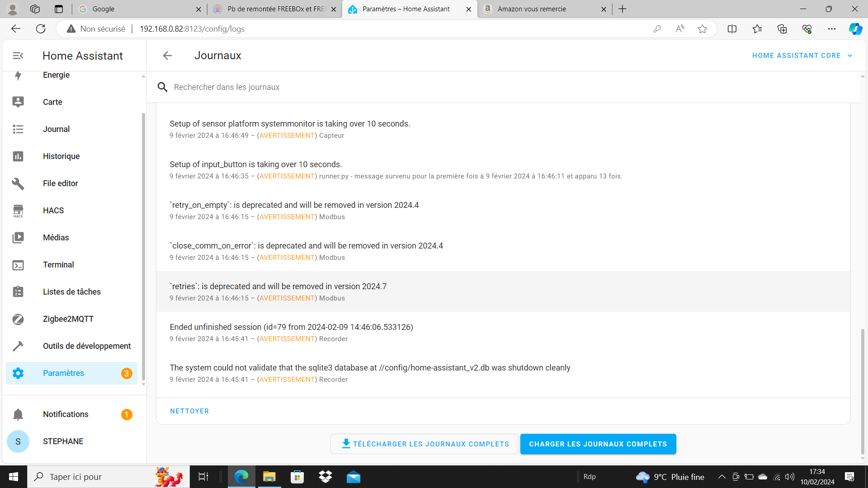Open Outils de développement hammer icon
This screenshot has height=488, width=868.
pos(18,346)
